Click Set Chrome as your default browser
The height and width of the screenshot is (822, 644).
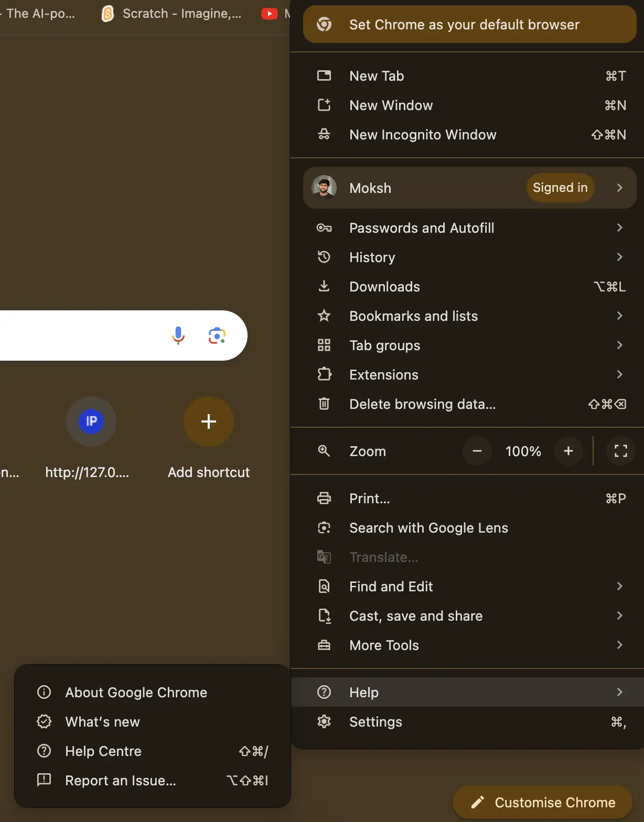click(470, 24)
